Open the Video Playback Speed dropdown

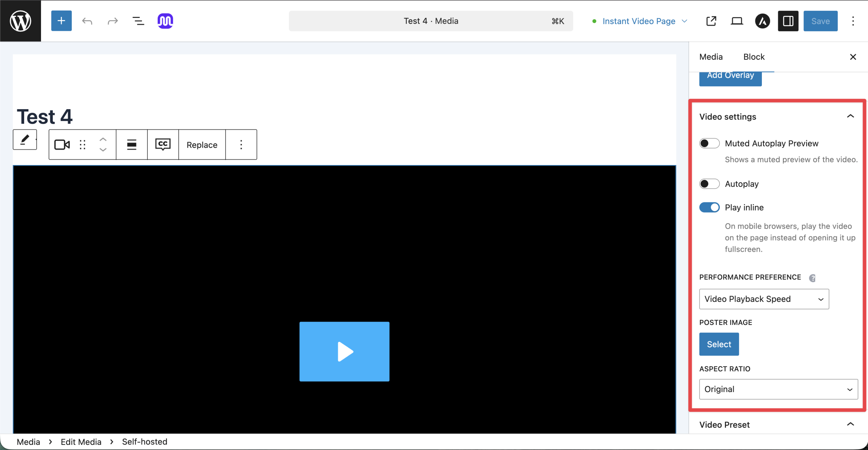click(764, 299)
